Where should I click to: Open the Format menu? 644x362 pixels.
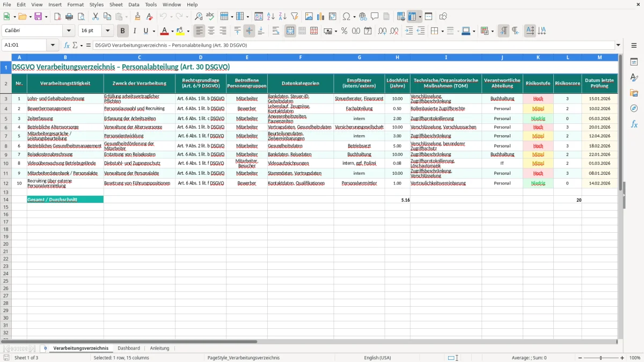(75, 4)
